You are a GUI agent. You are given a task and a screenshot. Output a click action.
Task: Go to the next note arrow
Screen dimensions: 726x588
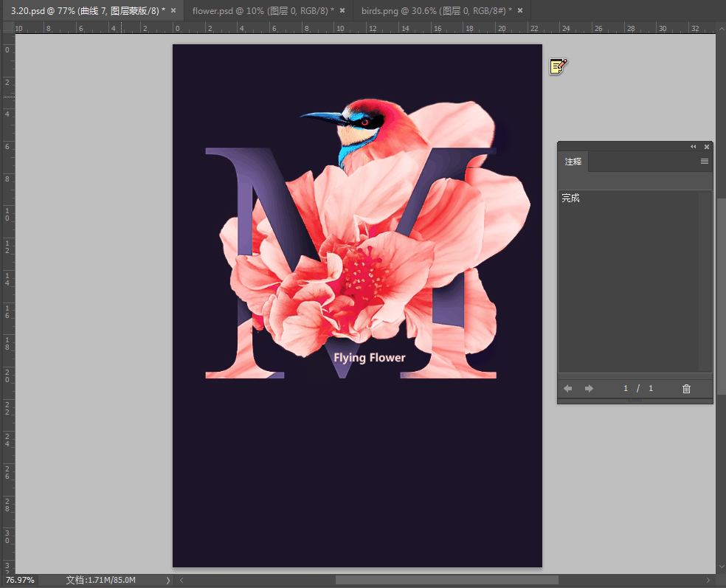point(589,389)
